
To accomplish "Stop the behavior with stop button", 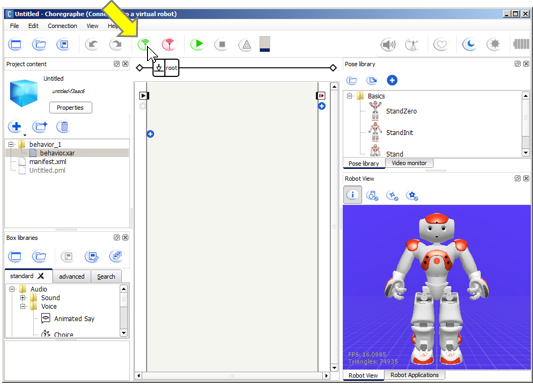I will point(222,45).
